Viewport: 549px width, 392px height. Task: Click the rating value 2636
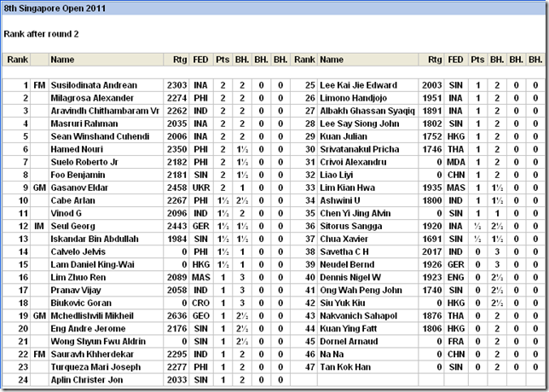coord(176,316)
